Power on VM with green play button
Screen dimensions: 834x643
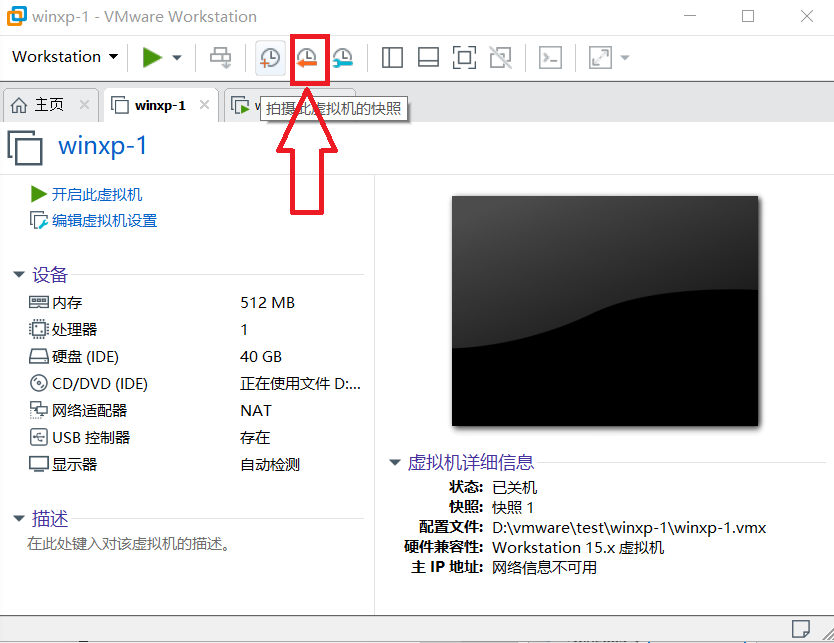point(152,57)
